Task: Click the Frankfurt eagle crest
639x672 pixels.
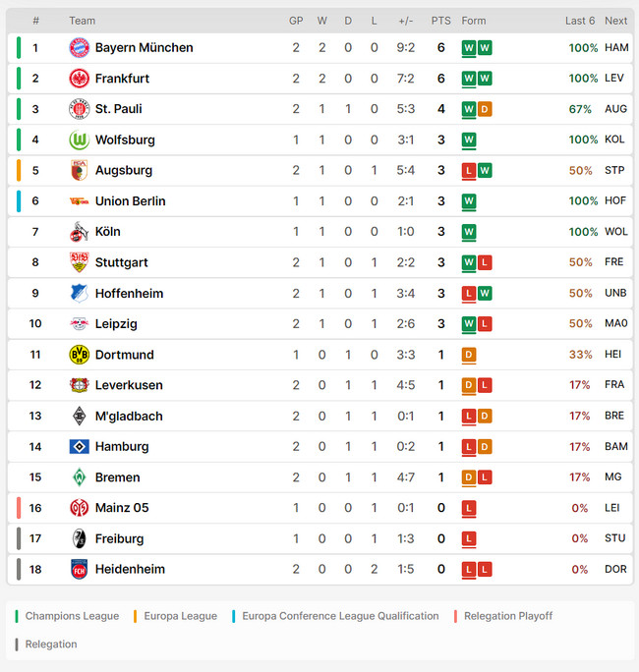Action: pyautogui.click(x=80, y=79)
